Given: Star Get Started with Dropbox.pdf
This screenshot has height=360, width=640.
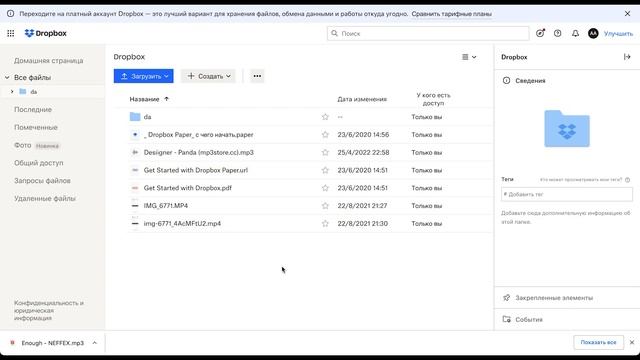Looking at the screenshot, I should point(325,188).
